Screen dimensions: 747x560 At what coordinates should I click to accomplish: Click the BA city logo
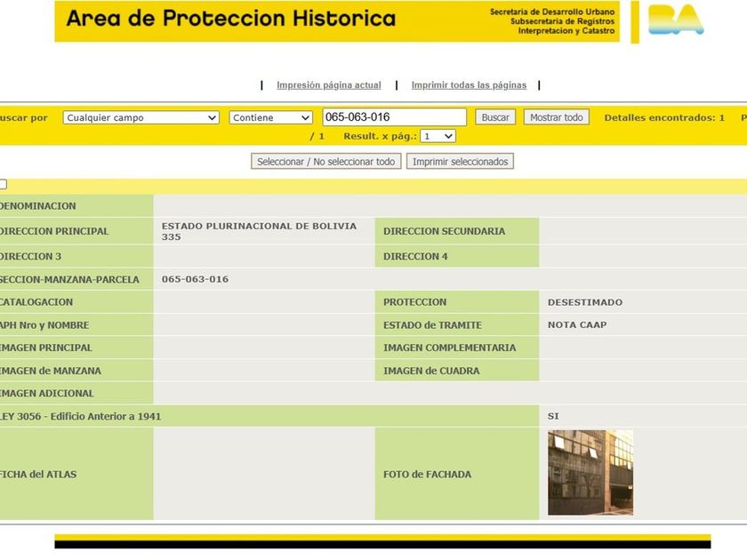pos(675,20)
